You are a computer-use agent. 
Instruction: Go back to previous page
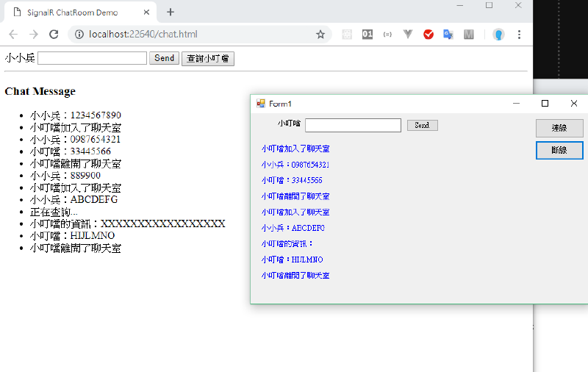point(13,35)
